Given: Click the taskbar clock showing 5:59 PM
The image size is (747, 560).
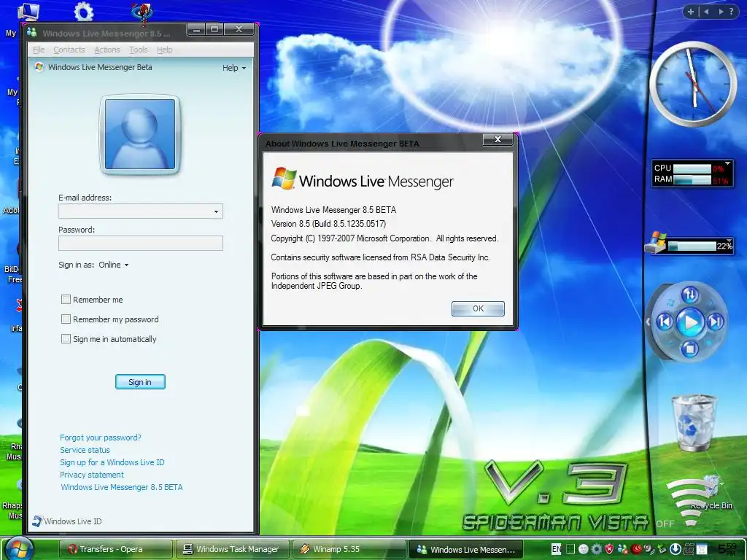Looking at the screenshot, I should [727, 549].
